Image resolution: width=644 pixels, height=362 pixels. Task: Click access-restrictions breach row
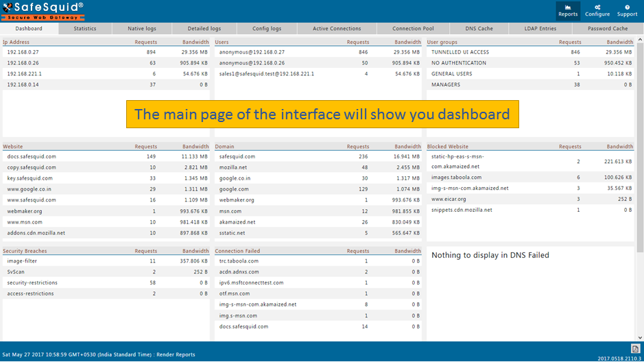pyautogui.click(x=106, y=293)
